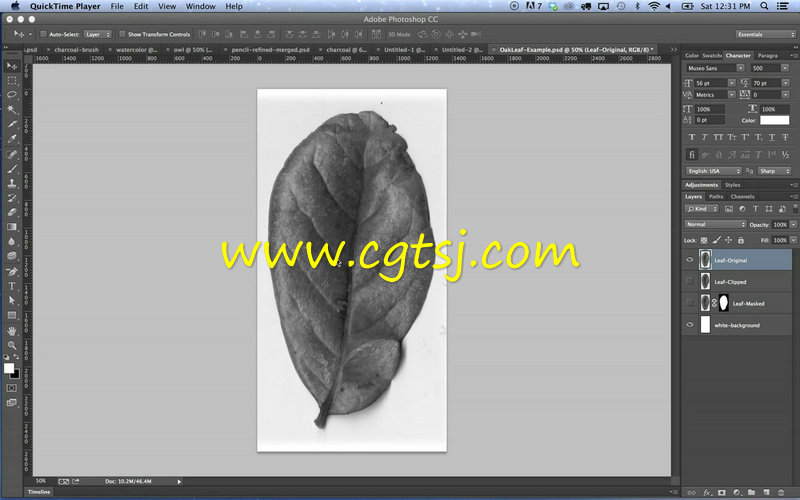The width and height of the screenshot is (800, 500).
Task: Select the Lasso tool
Action: click(12, 95)
